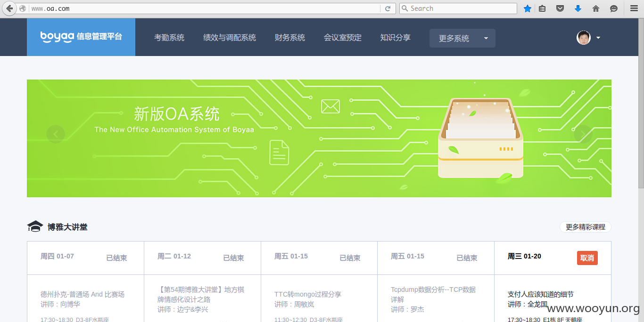Image resolution: width=644 pixels, height=322 pixels.
Task: Click the 已结束 status in 周四 01-07 card
Action: (116, 258)
